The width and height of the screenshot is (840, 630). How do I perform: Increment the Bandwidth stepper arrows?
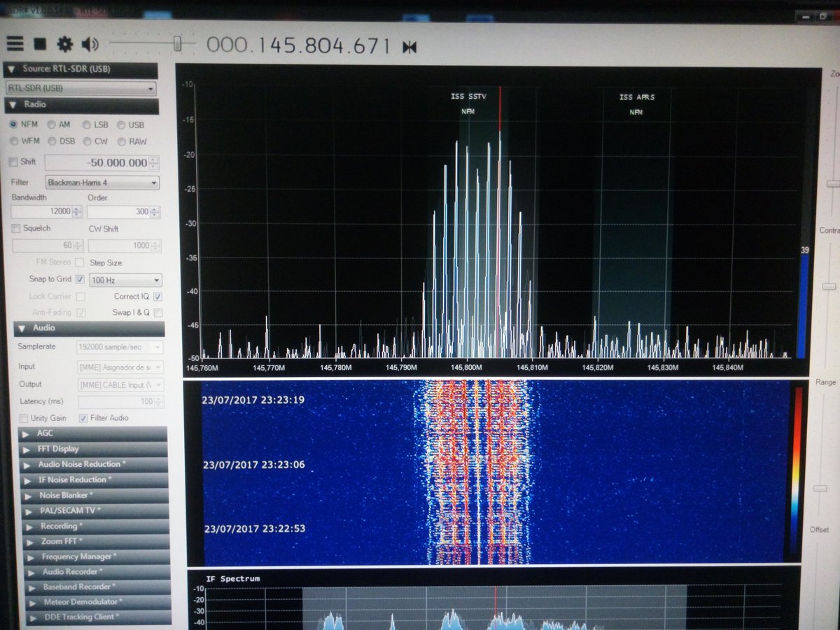(x=78, y=209)
